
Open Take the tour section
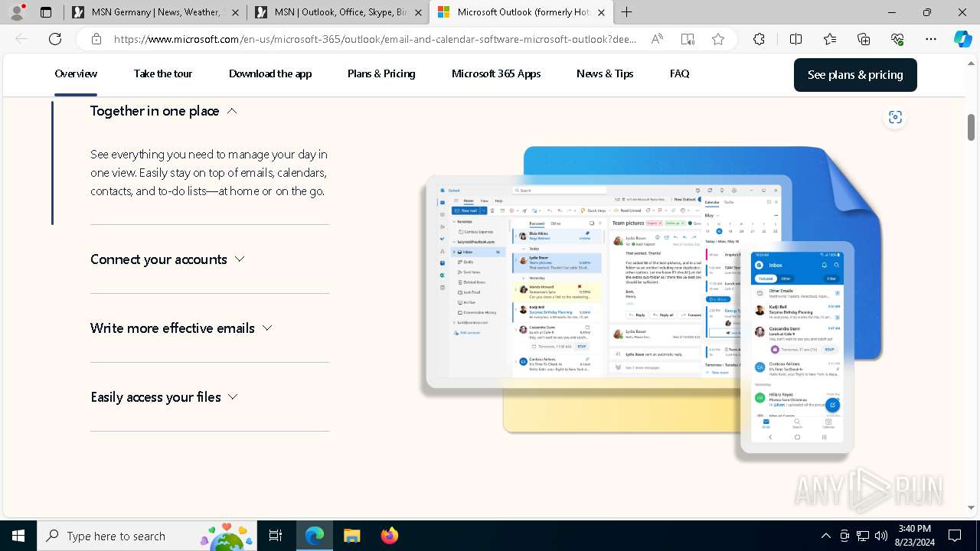163,73
